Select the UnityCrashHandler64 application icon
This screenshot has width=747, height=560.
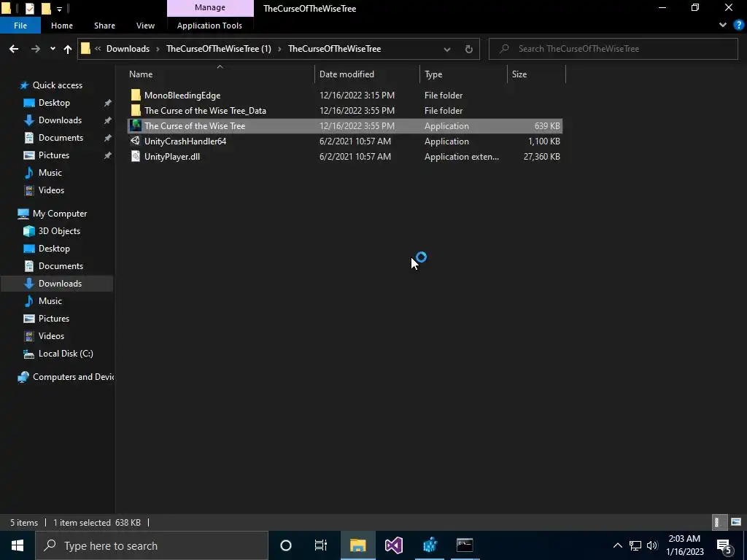click(136, 141)
